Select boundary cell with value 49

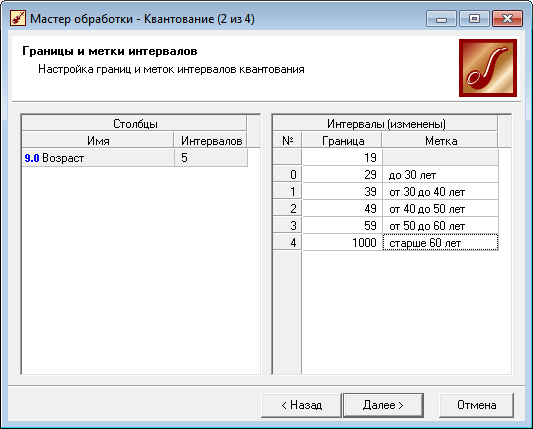(342, 209)
